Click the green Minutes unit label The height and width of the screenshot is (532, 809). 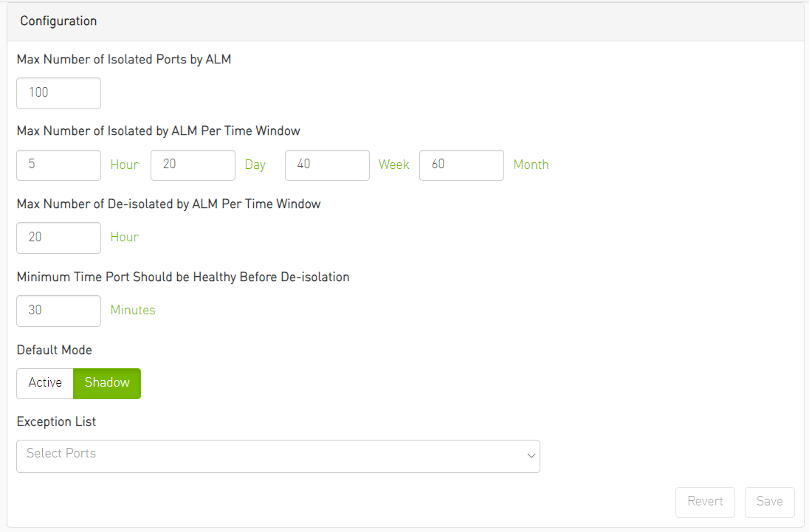coord(133,310)
